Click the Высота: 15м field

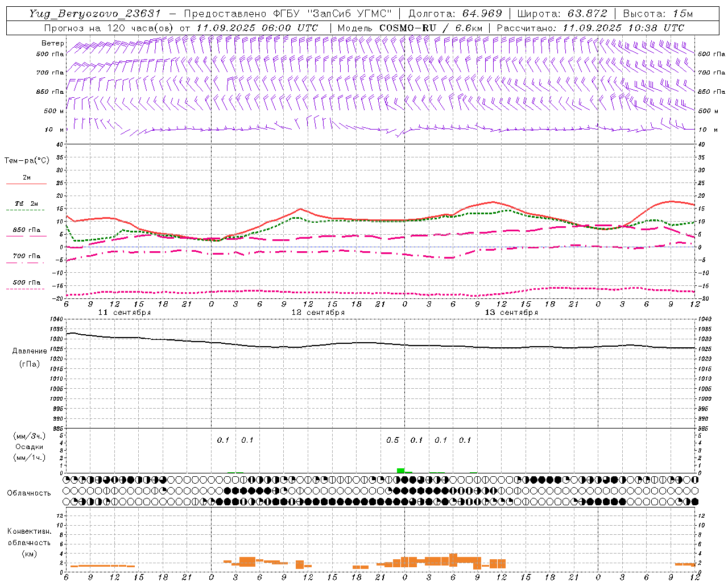point(658,14)
